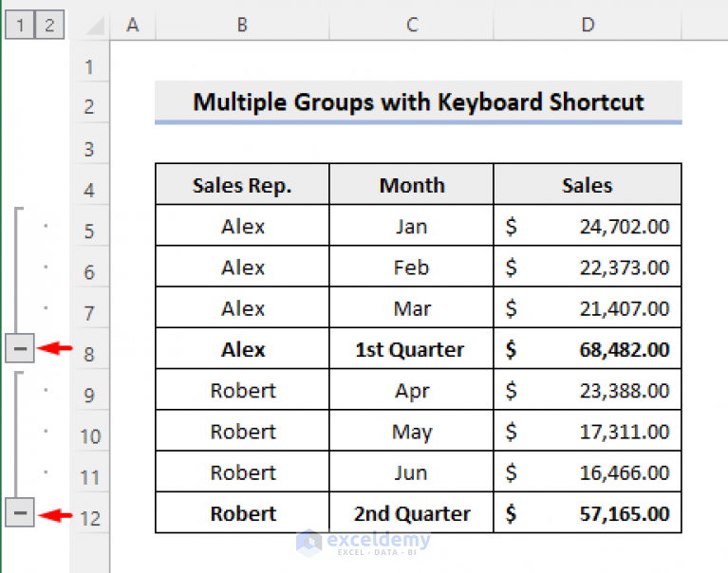Collapse the Alex group at row 8
The height and width of the screenshot is (573, 728).
pyautogui.click(x=20, y=349)
